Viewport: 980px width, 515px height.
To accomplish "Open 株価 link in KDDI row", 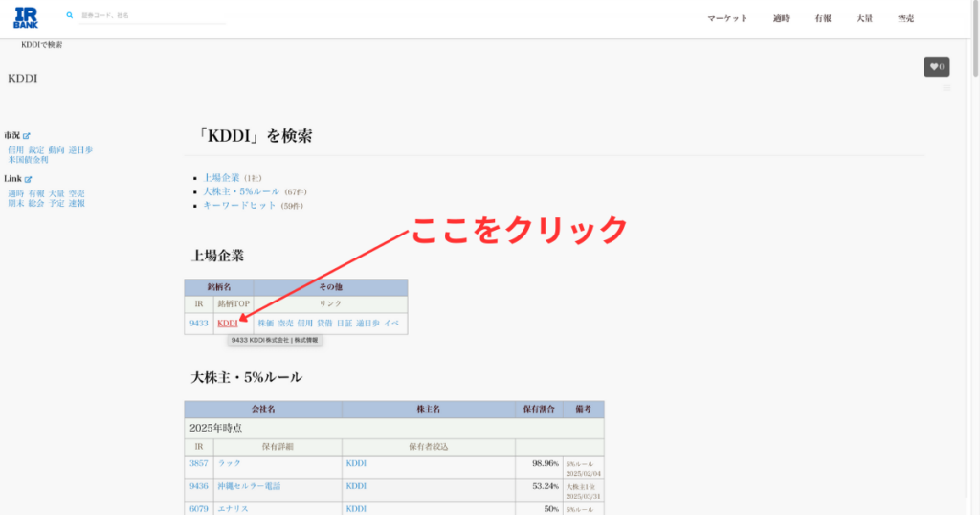I will point(266,324).
